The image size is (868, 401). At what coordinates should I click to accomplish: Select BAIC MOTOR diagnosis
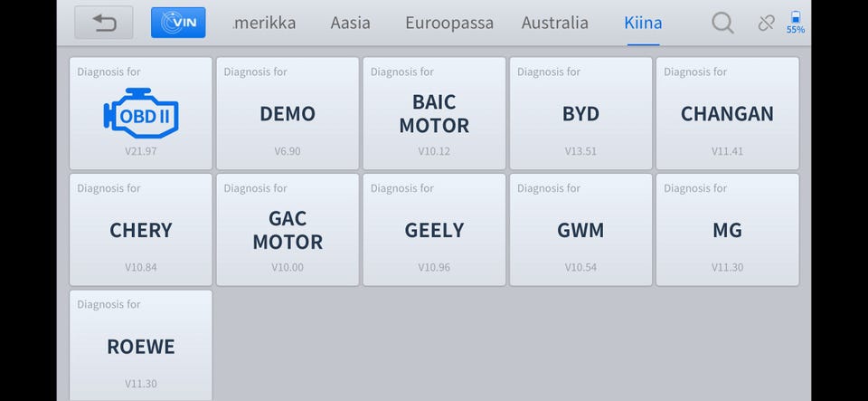(x=434, y=113)
